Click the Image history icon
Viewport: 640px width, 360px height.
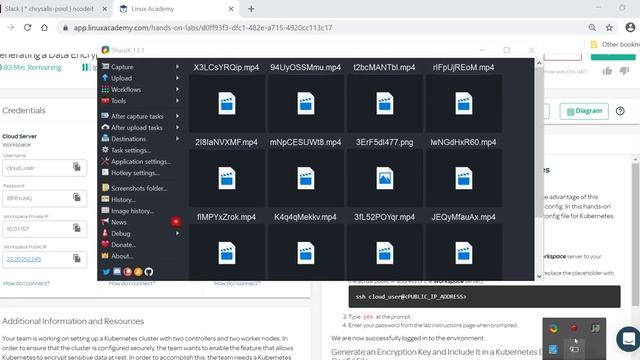pyautogui.click(x=105, y=211)
